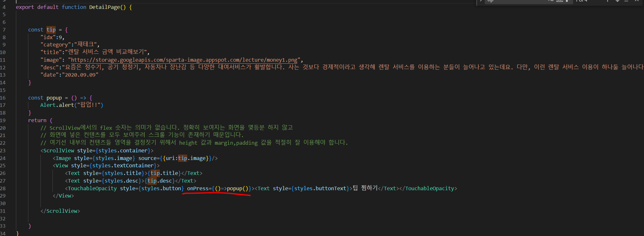Click the comment beginning '// 화면에 넣은 컨텐츠를'
The height and width of the screenshot is (236, 644).
[142, 135]
